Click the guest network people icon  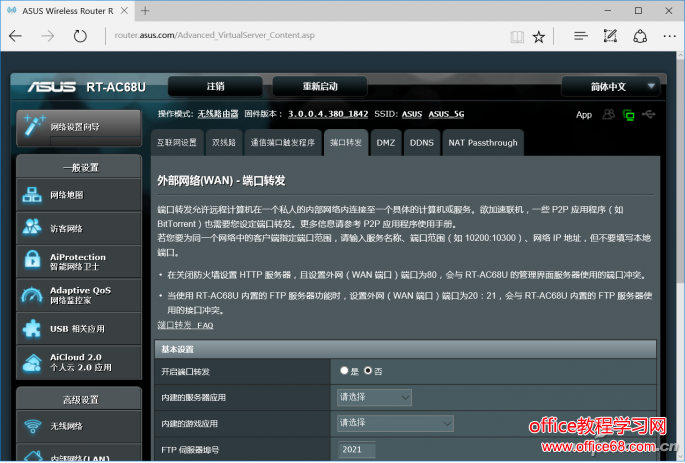tap(32, 227)
